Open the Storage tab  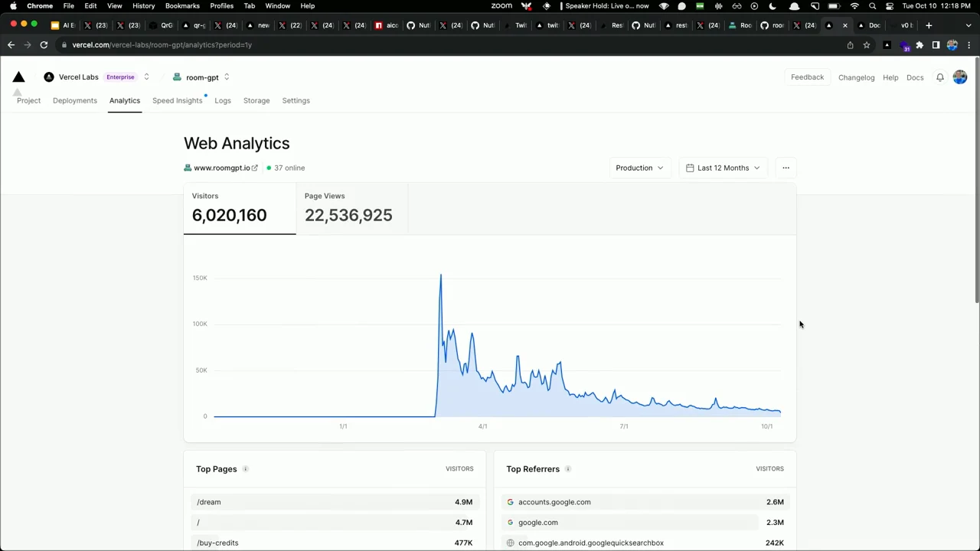coord(256,100)
